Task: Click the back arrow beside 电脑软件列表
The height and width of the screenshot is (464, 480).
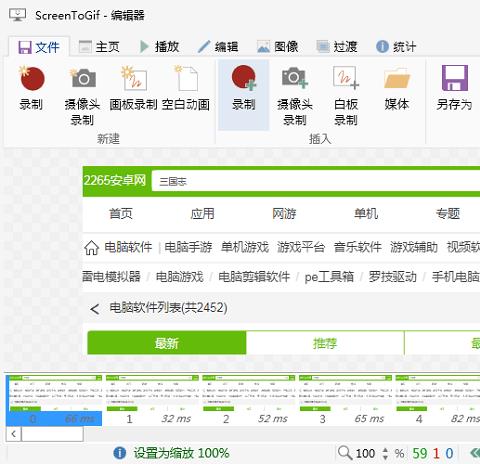Action: pos(95,309)
